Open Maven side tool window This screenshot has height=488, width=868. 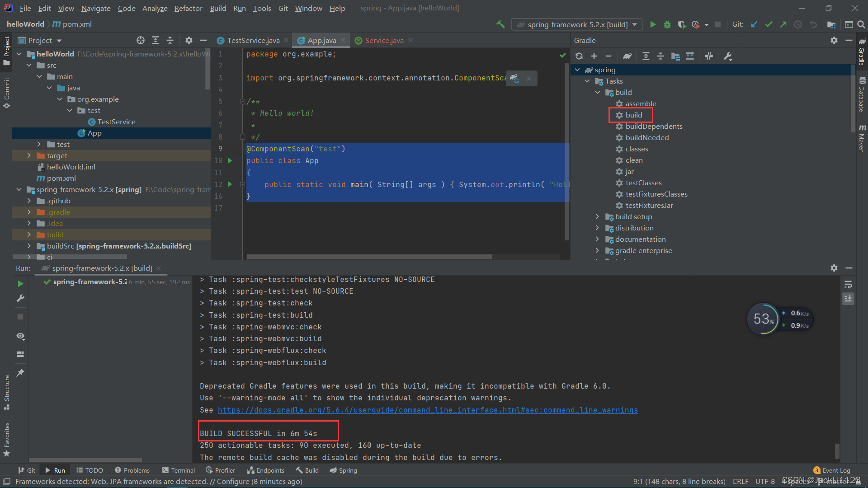click(862, 139)
